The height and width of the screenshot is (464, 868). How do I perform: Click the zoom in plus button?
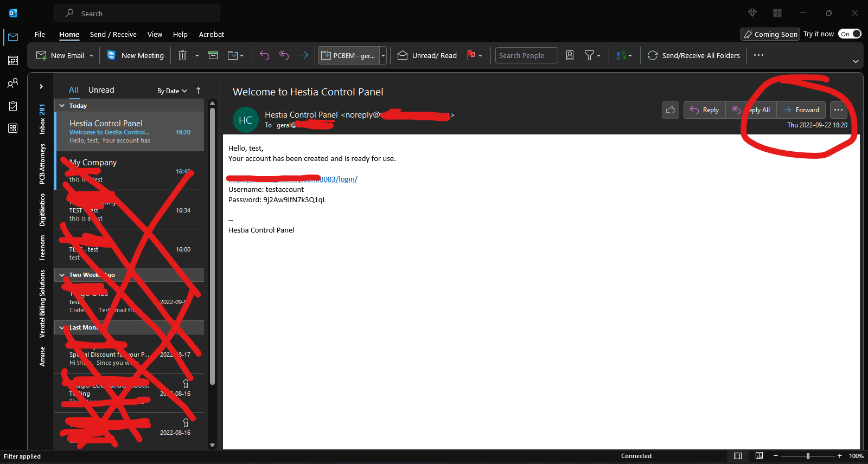840,456
